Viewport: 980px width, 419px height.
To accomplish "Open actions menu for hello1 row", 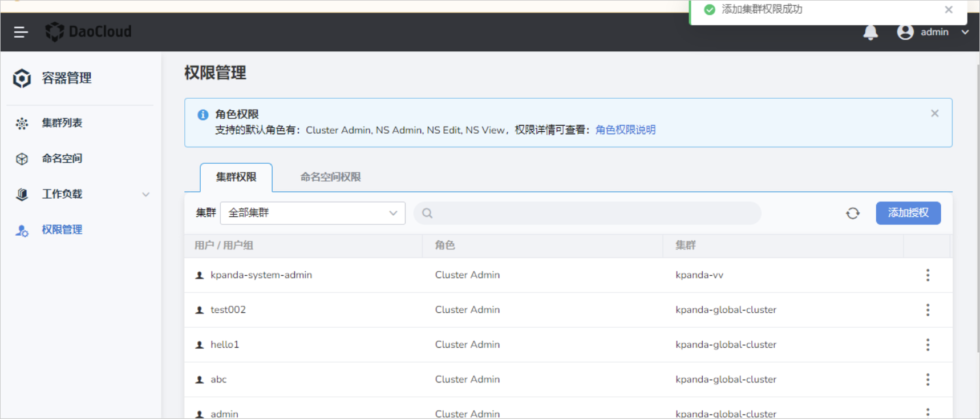I will [x=928, y=345].
